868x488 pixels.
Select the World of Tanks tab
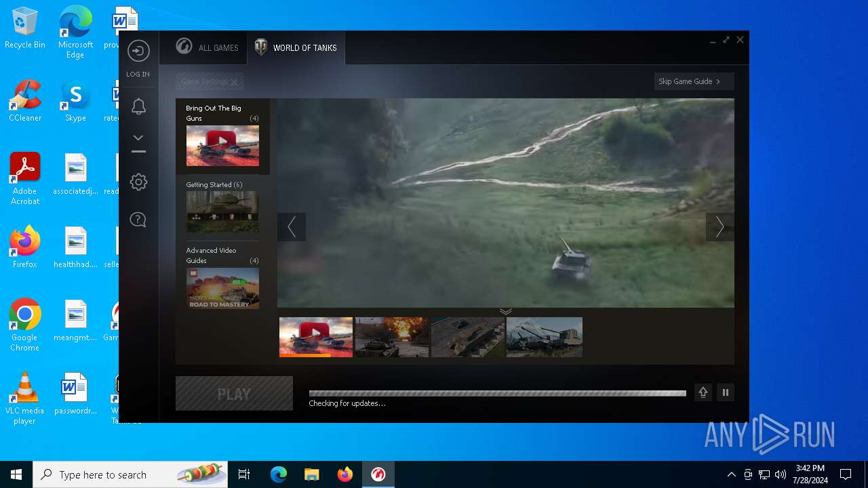click(296, 47)
